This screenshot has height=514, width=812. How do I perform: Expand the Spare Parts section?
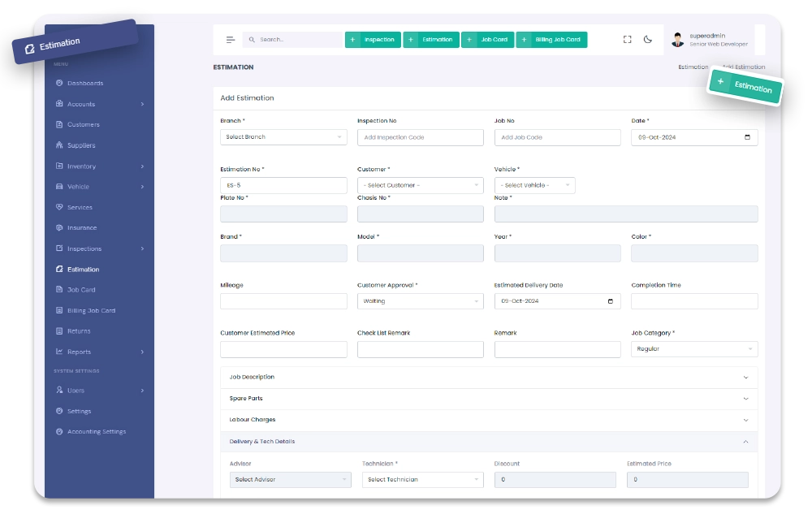[x=489, y=399]
